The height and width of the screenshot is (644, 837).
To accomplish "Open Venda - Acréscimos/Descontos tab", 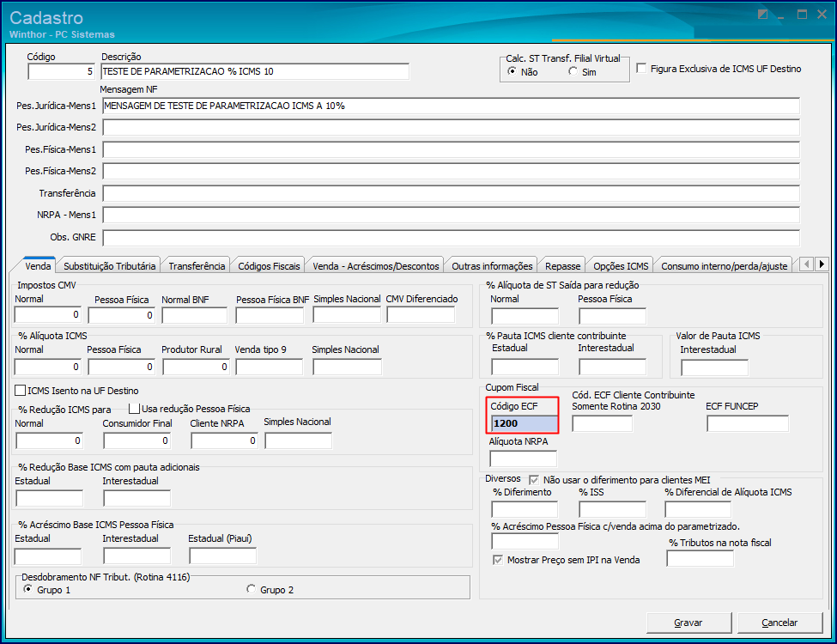I will [376, 265].
